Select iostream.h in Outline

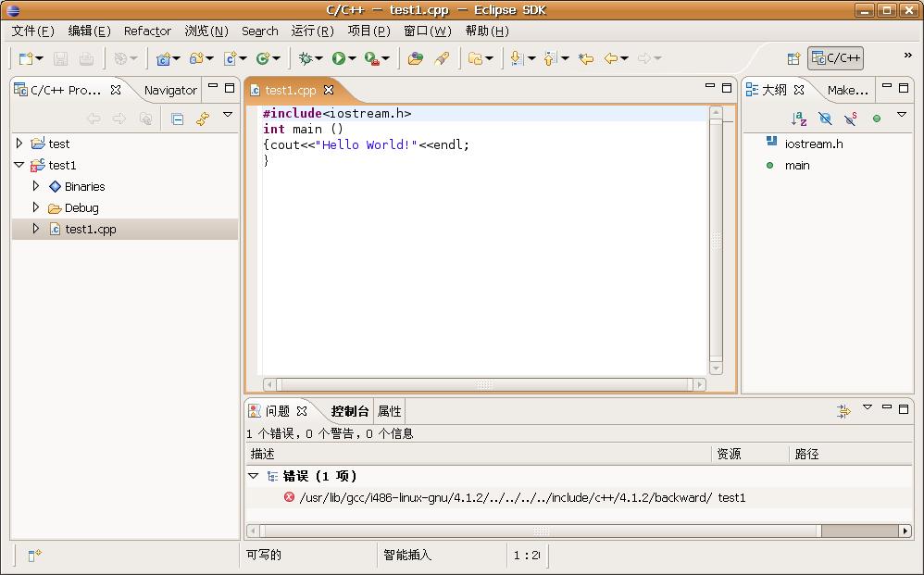(814, 144)
